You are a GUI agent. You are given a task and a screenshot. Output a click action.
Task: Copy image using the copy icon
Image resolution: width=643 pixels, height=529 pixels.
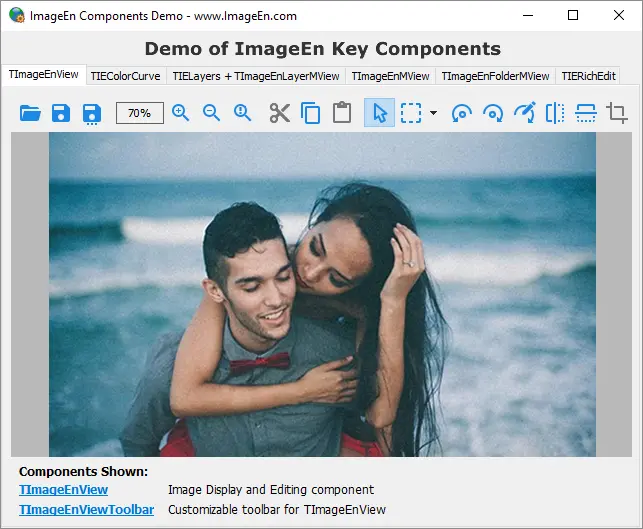[x=311, y=113]
